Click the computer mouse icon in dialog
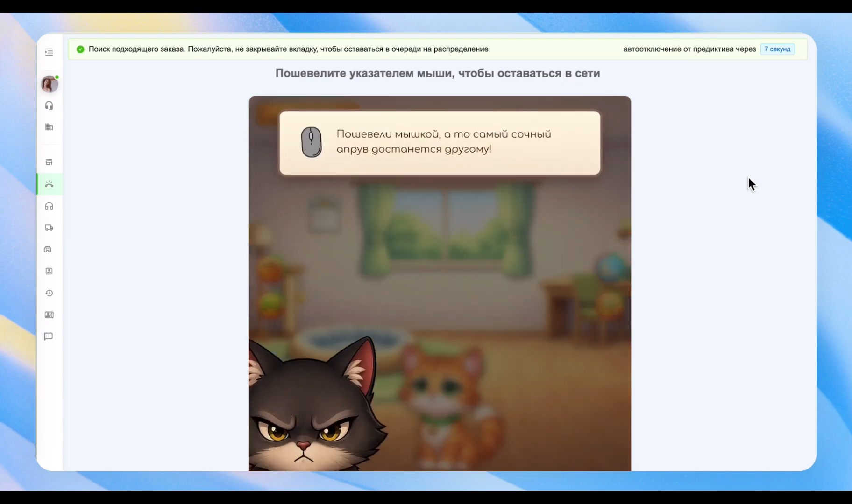The image size is (852, 504). 312,142
